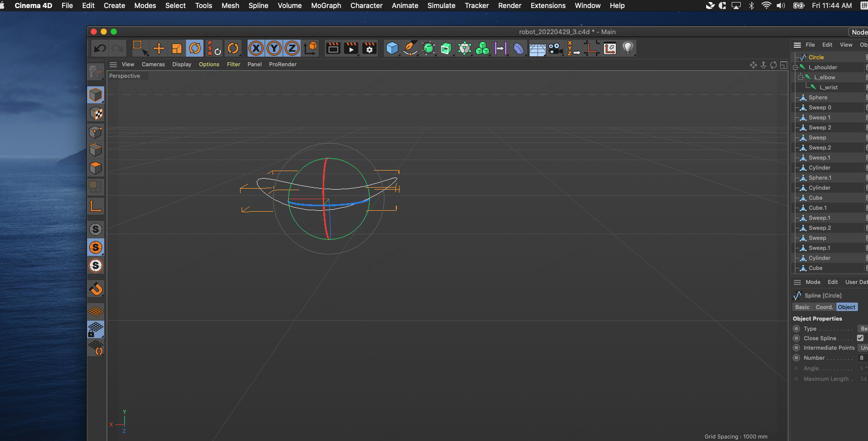Image resolution: width=868 pixels, height=441 pixels.
Task: Select the highlighted Rotate tool
Action: (195, 48)
